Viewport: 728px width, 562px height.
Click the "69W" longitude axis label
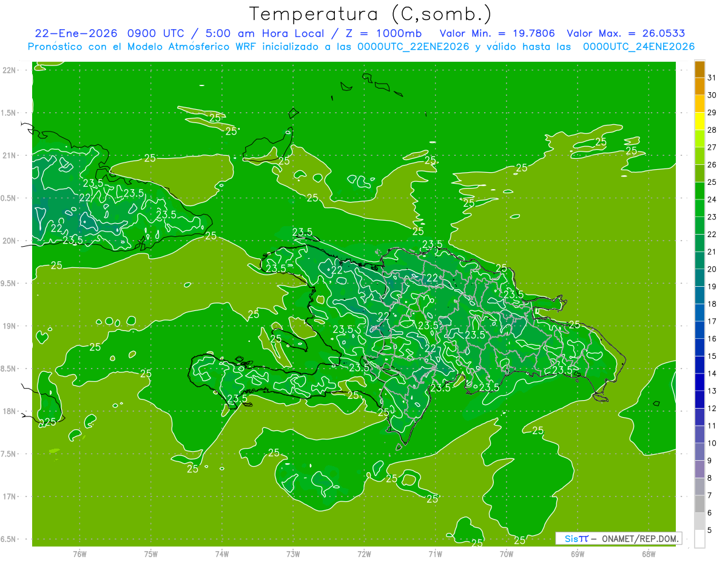pos(578,554)
